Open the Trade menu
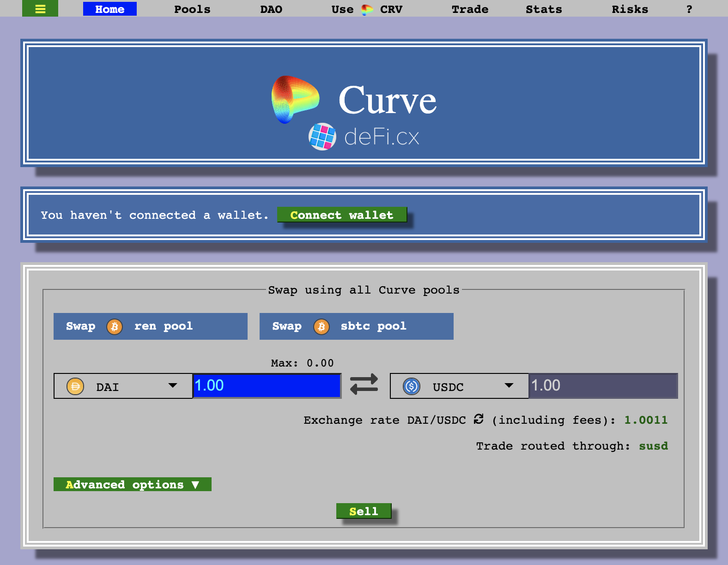The width and height of the screenshot is (728, 565). tap(470, 9)
